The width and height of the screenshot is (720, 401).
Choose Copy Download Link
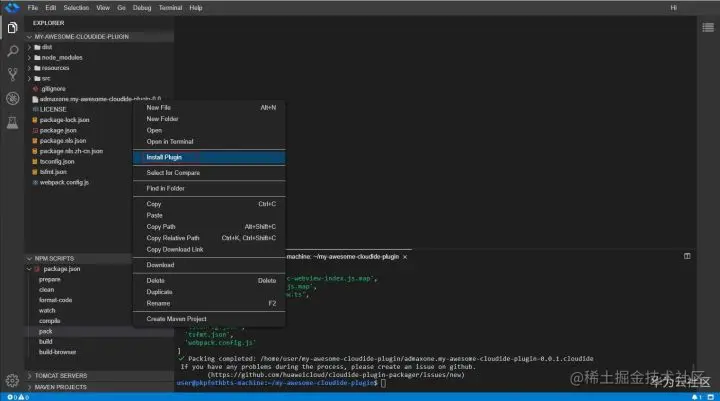pyautogui.click(x=209, y=250)
